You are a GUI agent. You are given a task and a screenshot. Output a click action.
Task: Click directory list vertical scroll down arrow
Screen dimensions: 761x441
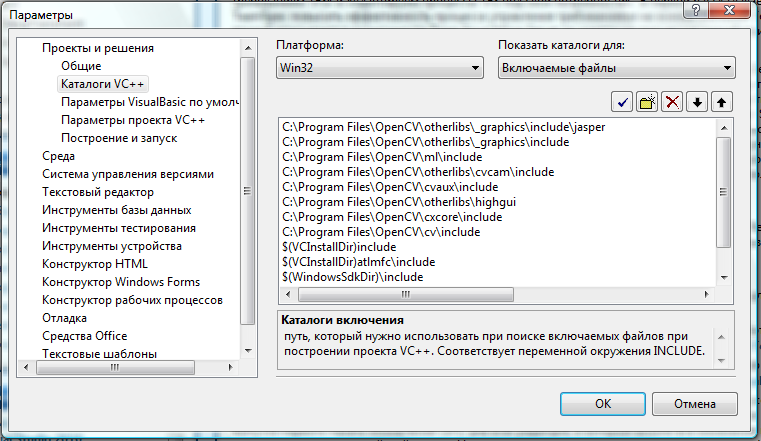724,278
